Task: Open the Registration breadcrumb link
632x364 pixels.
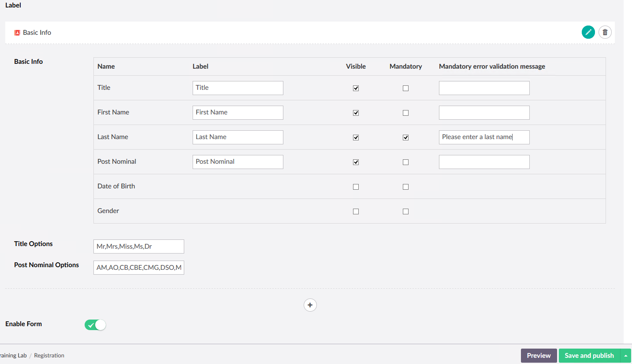Action: (x=48, y=355)
